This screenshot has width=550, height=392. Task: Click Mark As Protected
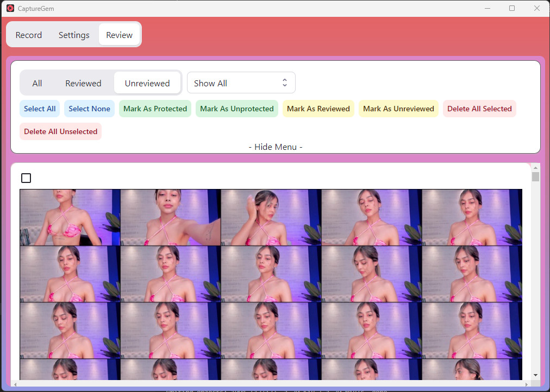155,109
